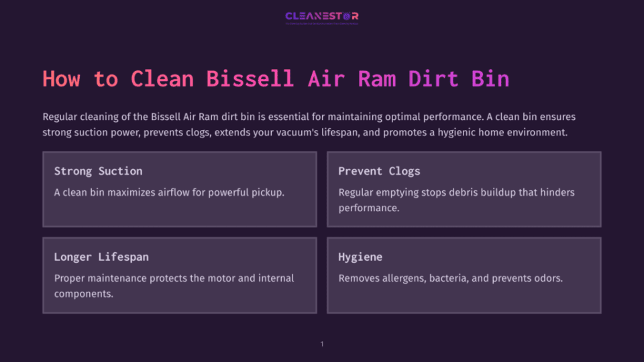Viewport: 644px width, 362px height.
Task: Click the word Bissell in the title
Action: tap(250, 78)
